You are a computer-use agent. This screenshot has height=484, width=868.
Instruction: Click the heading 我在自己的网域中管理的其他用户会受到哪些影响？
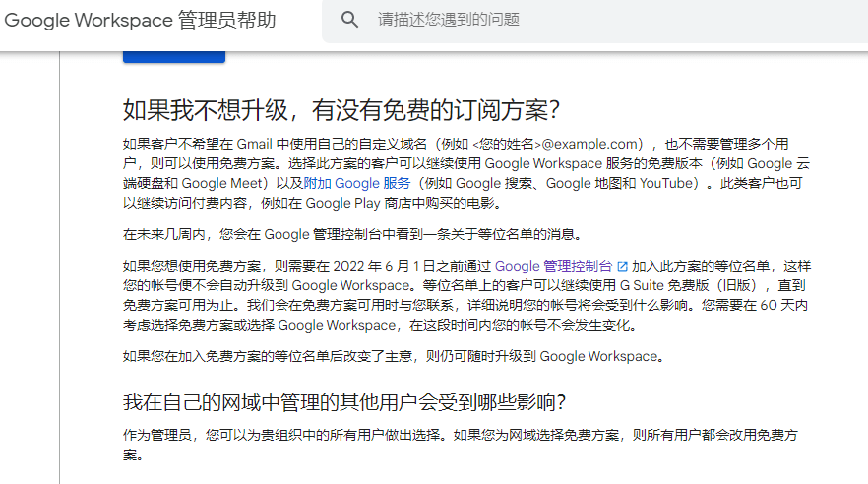[344, 402]
